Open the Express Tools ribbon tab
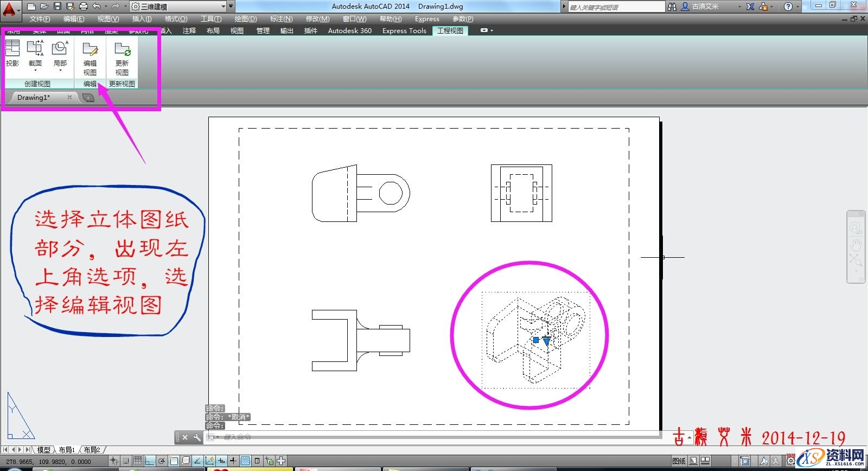 point(404,31)
